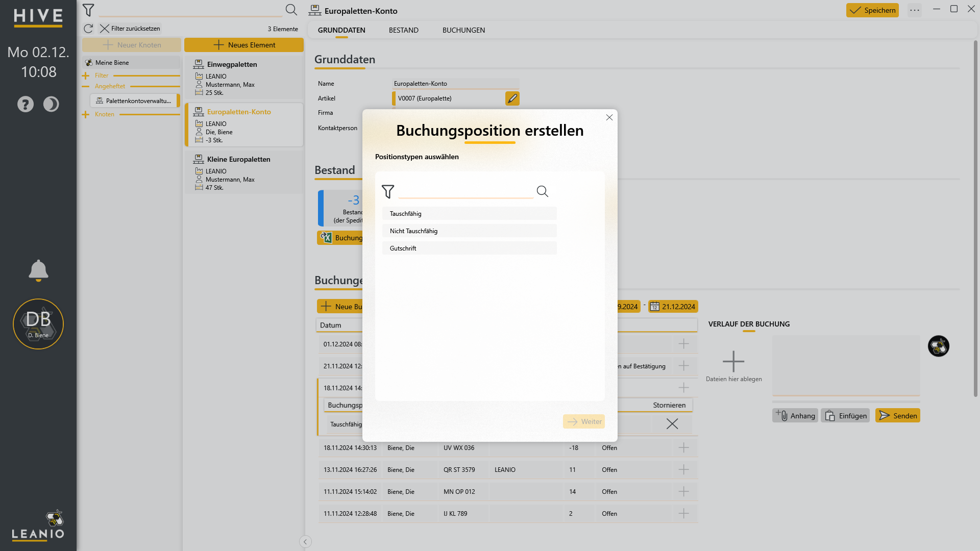
Task: Select position type Gutschrift
Action: [x=469, y=248]
